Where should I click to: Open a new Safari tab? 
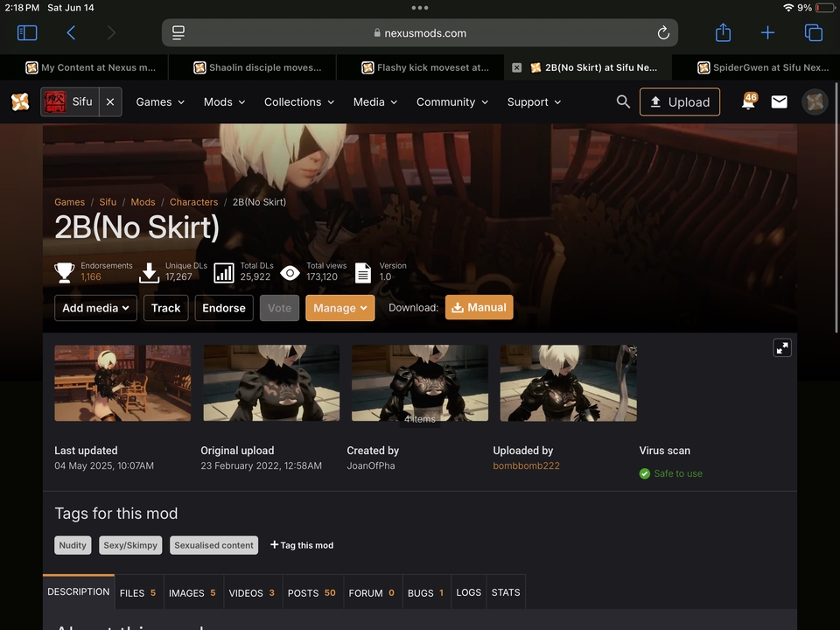click(x=767, y=33)
